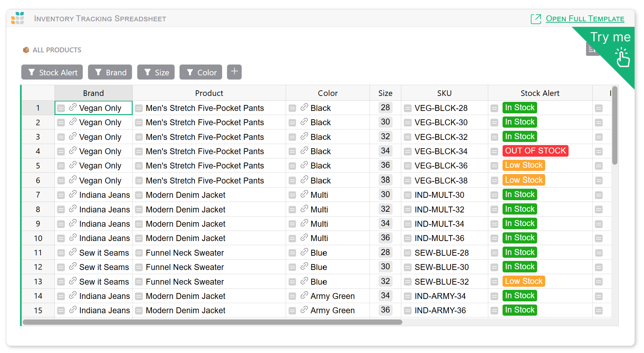Click the record icon before SEW-BLUE-32 SKU
This screenshot has width=644, height=353.
click(408, 282)
